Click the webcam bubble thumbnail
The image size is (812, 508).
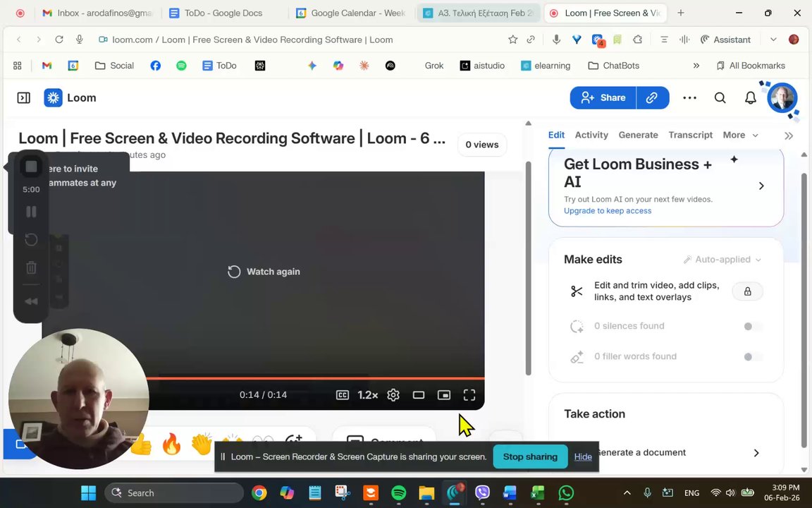79,399
